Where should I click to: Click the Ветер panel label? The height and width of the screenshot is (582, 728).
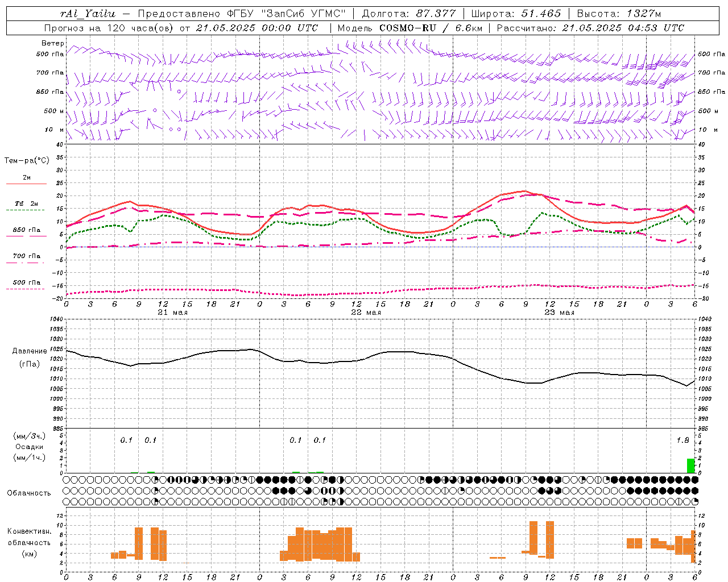coord(53,43)
